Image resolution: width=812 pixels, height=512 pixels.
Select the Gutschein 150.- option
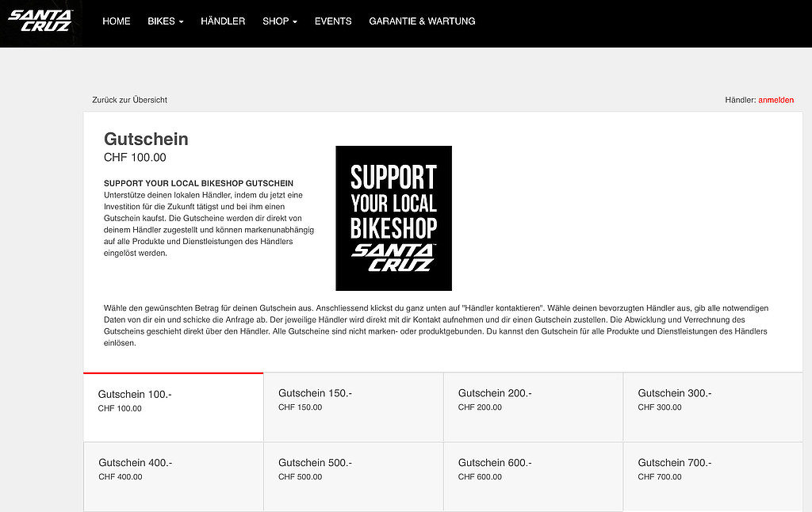tap(353, 407)
